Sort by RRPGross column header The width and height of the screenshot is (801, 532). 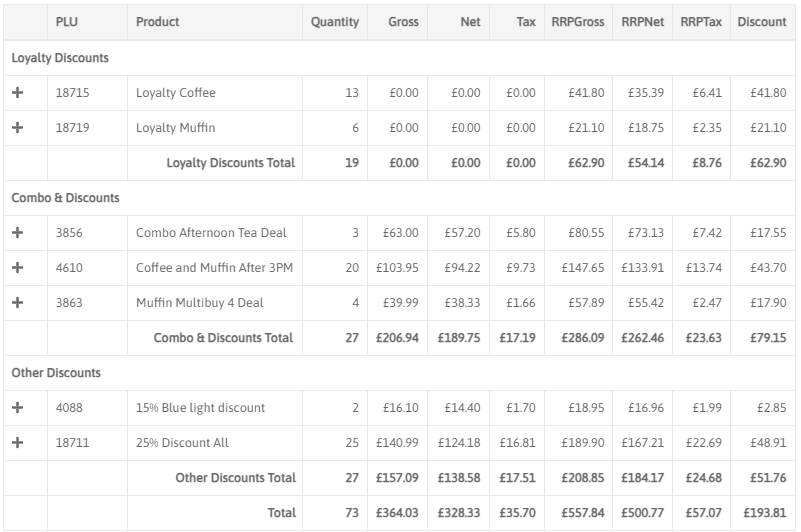[x=578, y=22]
